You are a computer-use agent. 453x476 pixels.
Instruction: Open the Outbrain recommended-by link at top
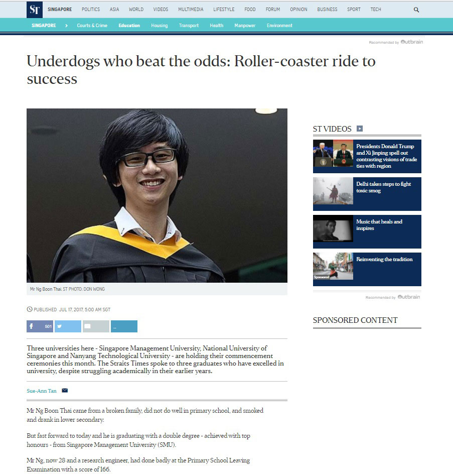396,42
